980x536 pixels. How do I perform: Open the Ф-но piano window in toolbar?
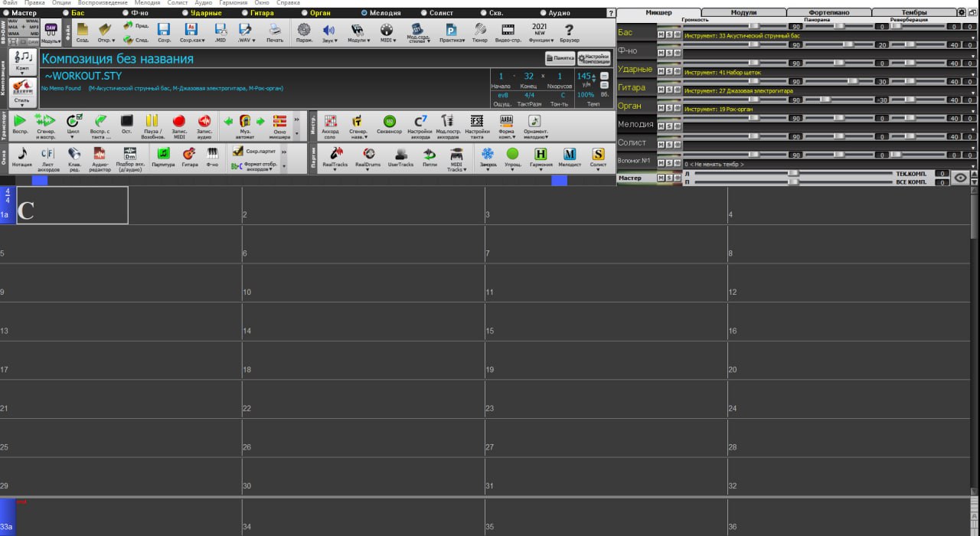point(212,157)
